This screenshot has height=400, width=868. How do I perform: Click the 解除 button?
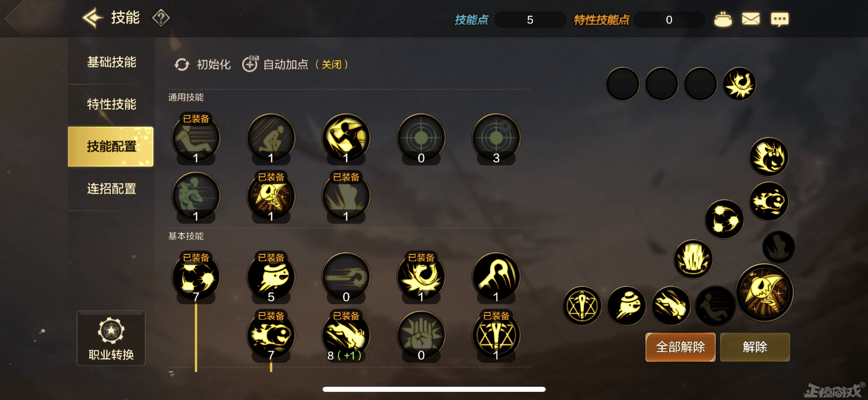[755, 347]
